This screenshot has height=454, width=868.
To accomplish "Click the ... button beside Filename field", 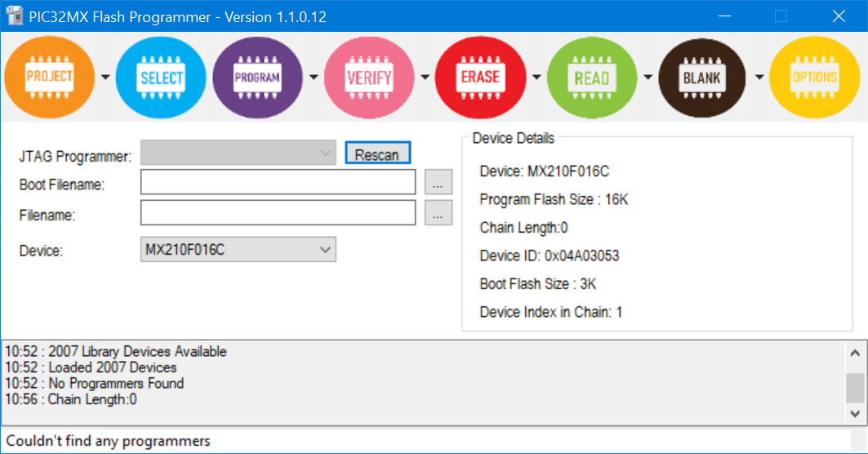I will pos(438,213).
